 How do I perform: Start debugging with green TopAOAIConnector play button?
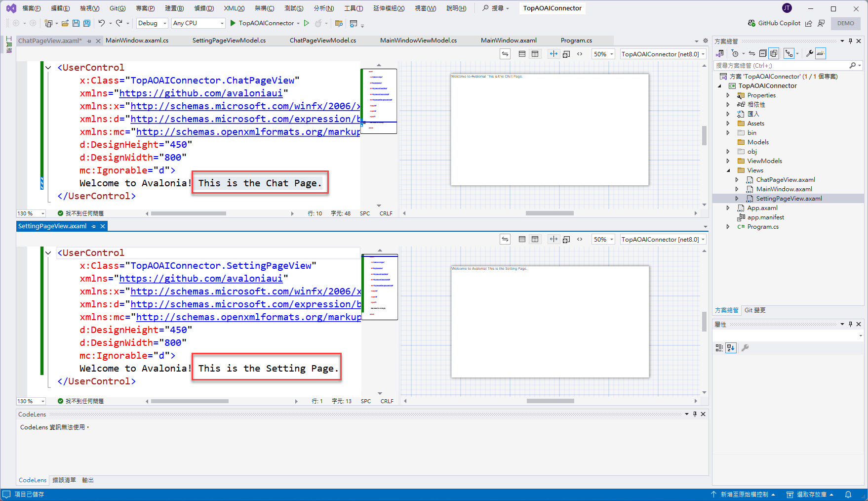pyautogui.click(x=262, y=23)
